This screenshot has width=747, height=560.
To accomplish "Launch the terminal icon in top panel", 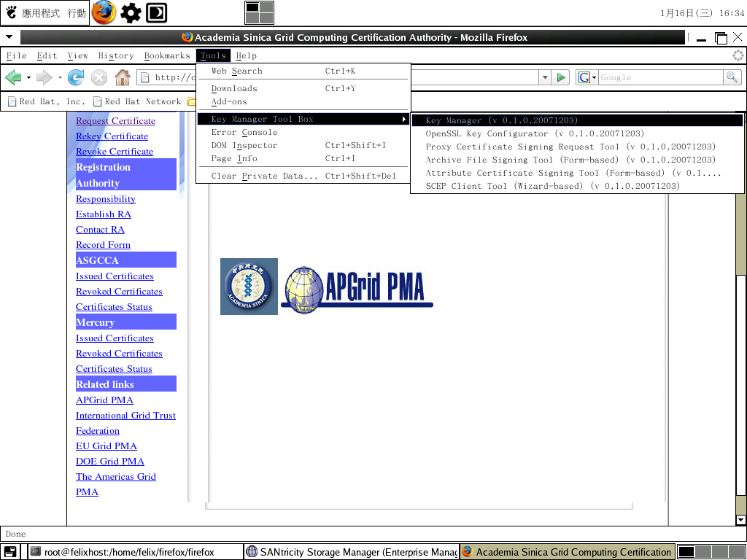I will (156, 13).
